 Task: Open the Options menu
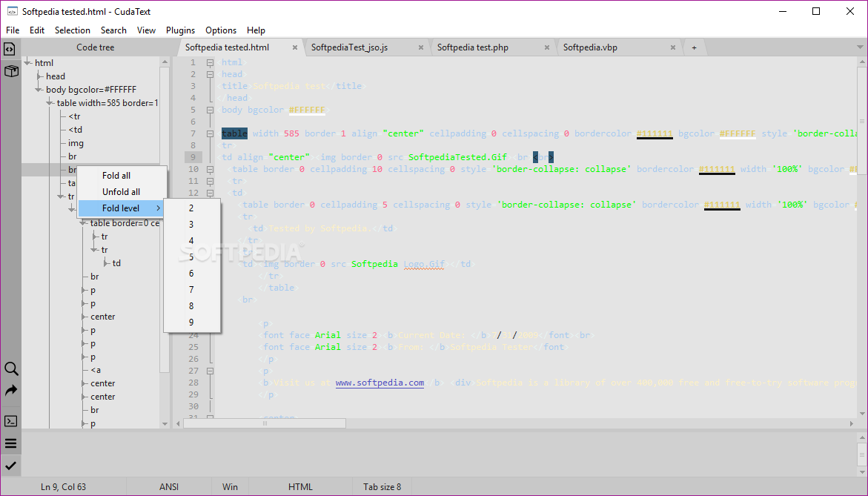pos(221,30)
